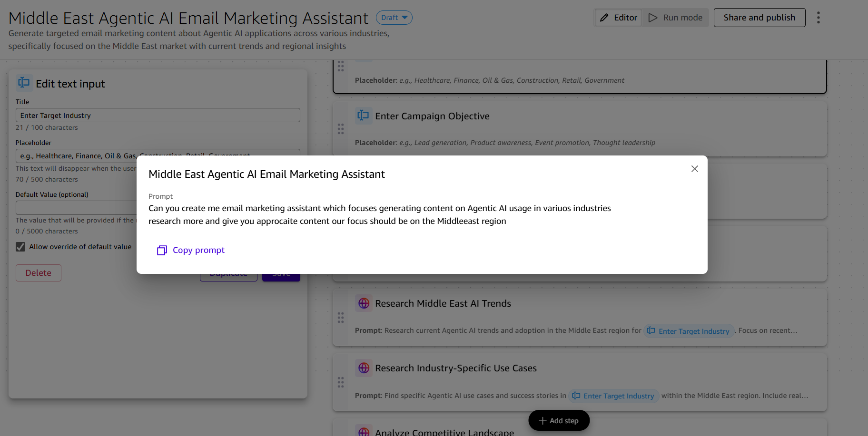Click the text widget icon on Enter Campaign Objective card

(363, 116)
